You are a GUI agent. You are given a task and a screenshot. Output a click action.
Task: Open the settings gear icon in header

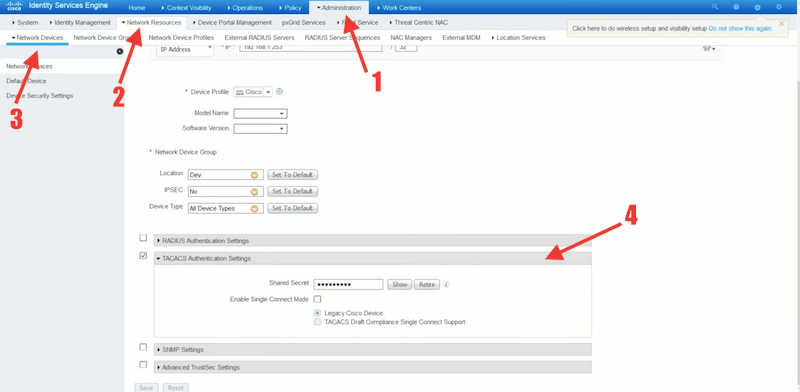[779, 7]
